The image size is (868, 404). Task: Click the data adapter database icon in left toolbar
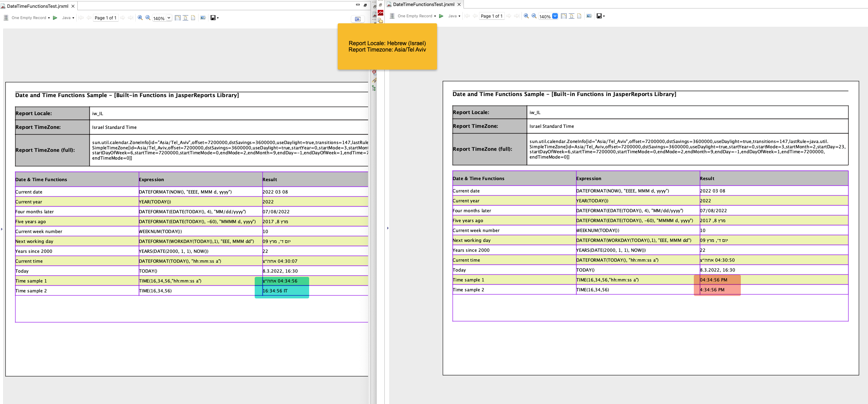click(x=6, y=18)
